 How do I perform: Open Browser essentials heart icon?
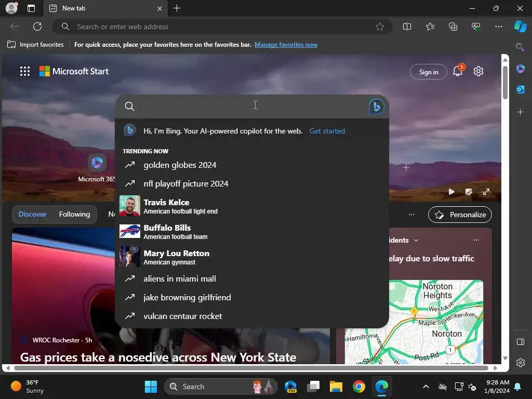point(476,26)
